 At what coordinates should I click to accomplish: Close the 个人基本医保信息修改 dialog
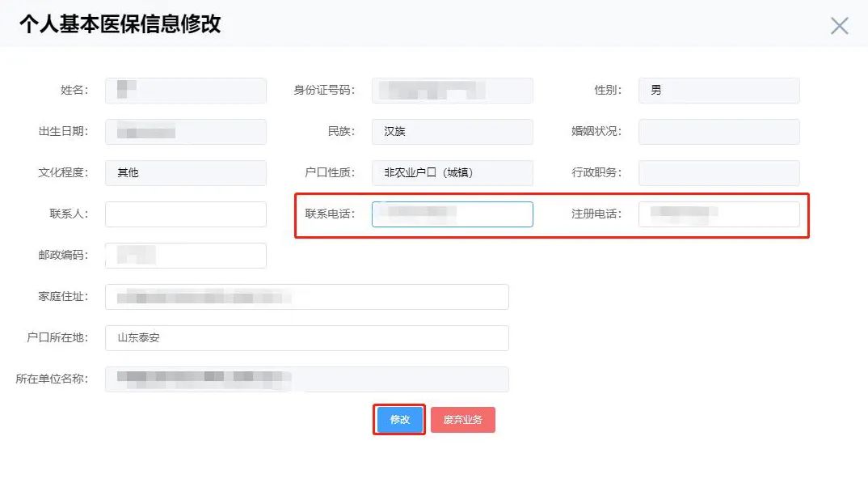click(839, 26)
